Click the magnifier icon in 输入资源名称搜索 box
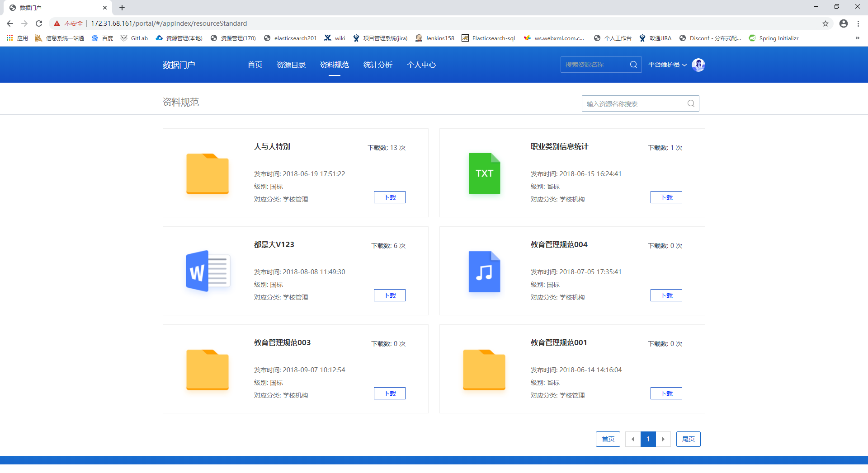This screenshot has width=868, height=473. 691,103
